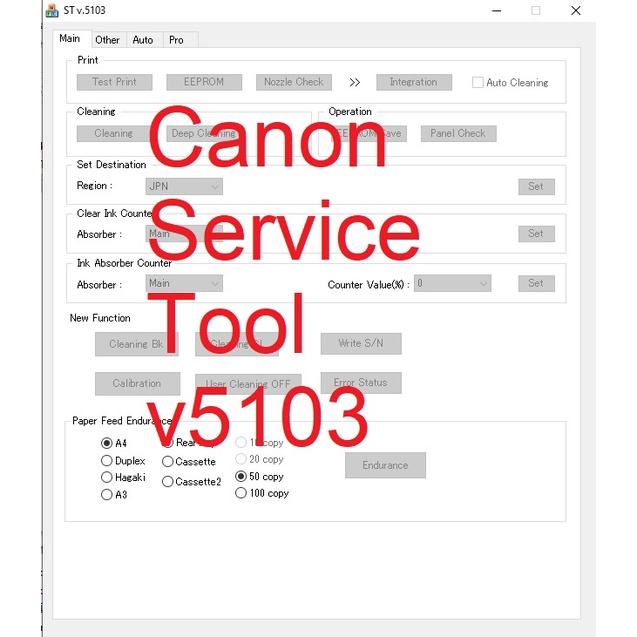
Task: Click Set for Clear Ink Counter
Action: pyautogui.click(x=536, y=234)
